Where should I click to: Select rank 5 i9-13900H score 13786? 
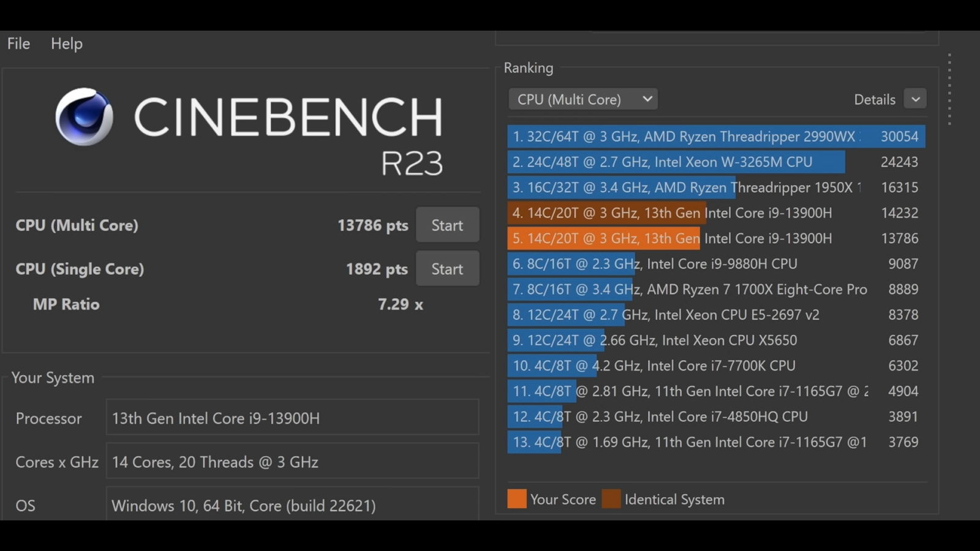coord(715,238)
